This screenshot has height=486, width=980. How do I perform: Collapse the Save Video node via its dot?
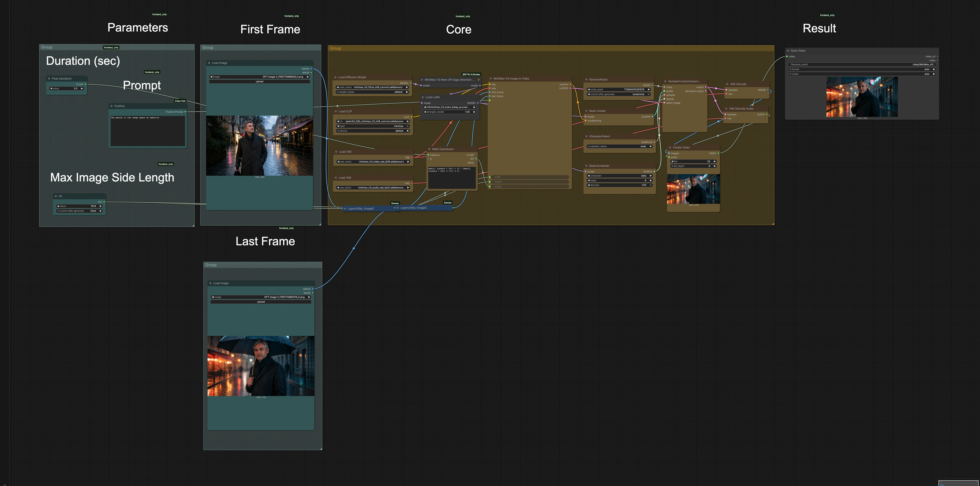coord(788,51)
